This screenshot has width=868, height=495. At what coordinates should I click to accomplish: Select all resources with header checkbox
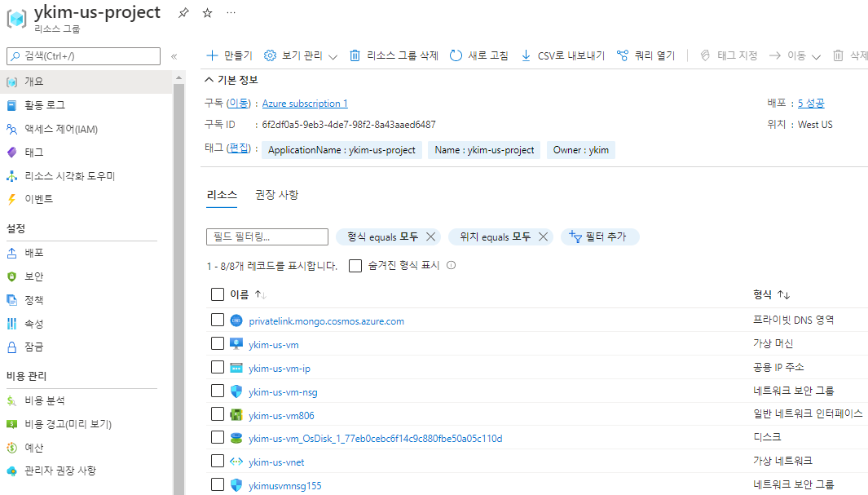pos(218,294)
